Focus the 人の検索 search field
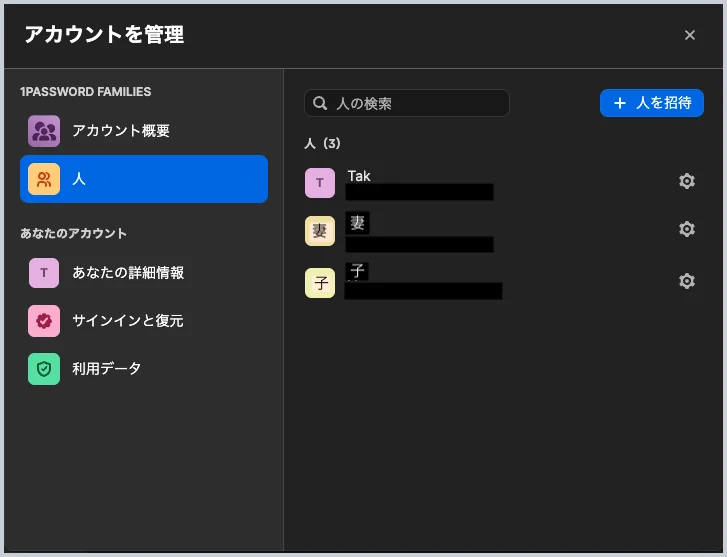 407,103
